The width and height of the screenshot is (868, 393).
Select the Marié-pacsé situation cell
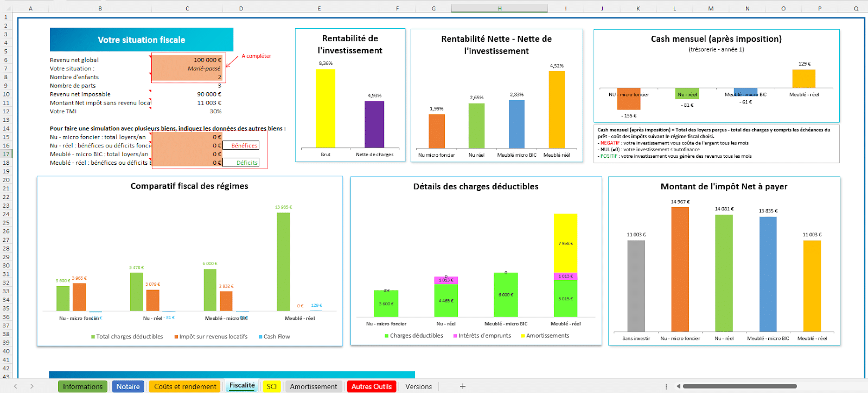tap(187, 68)
